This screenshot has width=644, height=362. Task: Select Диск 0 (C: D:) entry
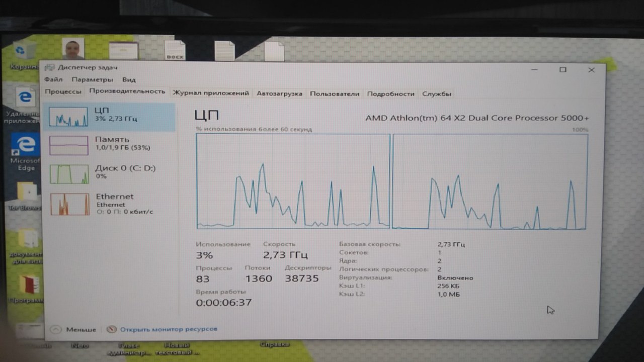pyautogui.click(x=110, y=174)
